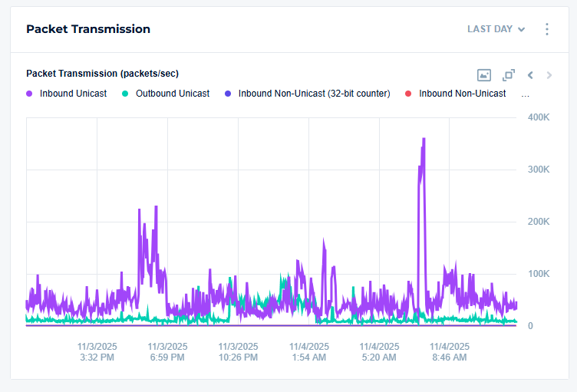Click the 400K y-axis label
Screen dimensions: 577x392
tap(539, 117)
